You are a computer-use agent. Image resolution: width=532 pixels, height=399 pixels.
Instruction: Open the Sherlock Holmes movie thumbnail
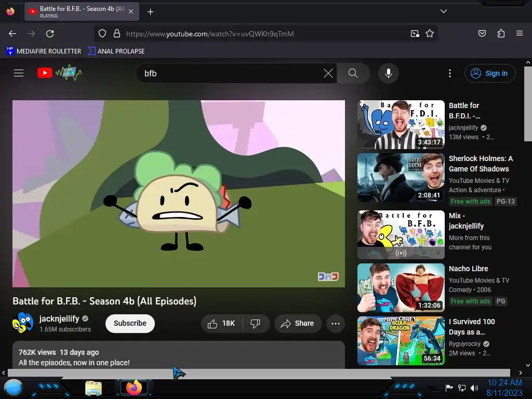pos(401,178)
